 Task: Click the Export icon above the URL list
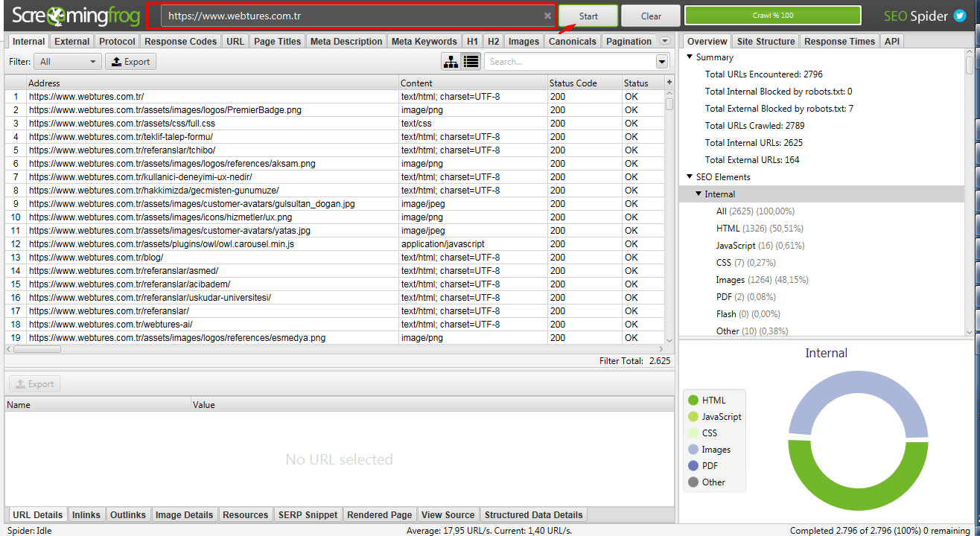[x=130, y=62]
